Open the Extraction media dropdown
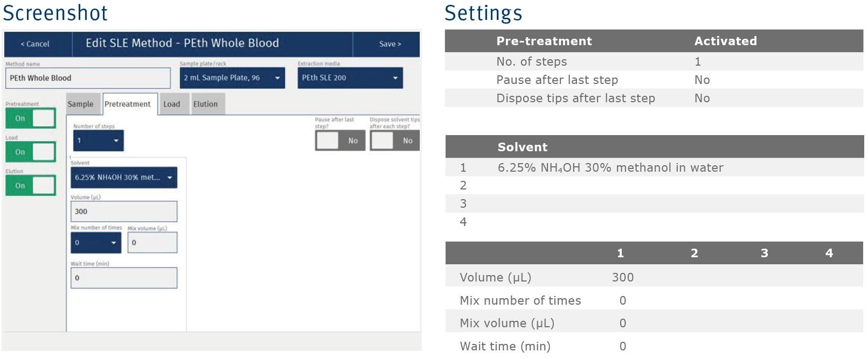Image resolution: width=868 pixels, height=359 pixels. [350, 78]
